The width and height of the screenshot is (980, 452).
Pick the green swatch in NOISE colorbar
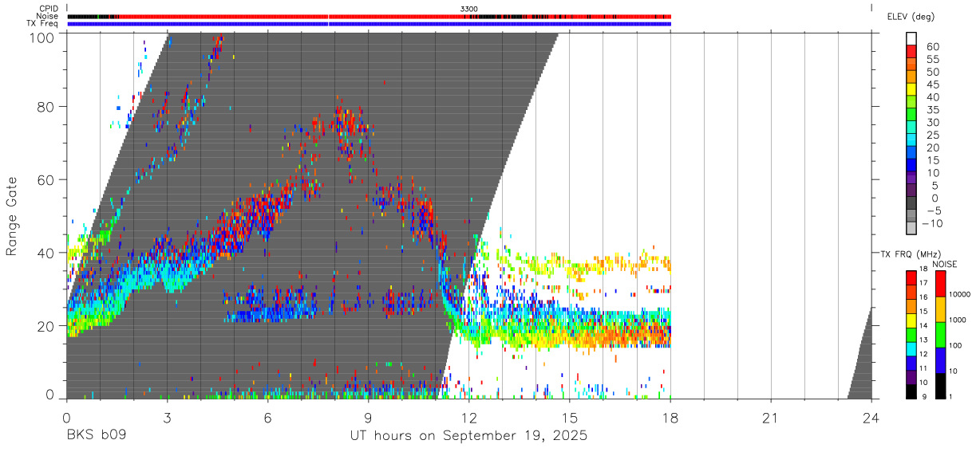939,335
